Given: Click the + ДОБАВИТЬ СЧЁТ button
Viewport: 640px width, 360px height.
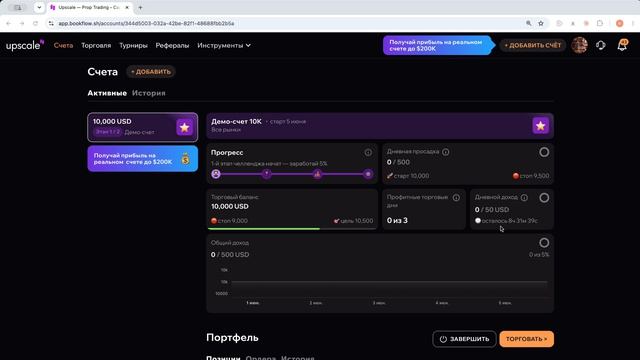Looking at the screenshot, I should (x=533, y=45).
